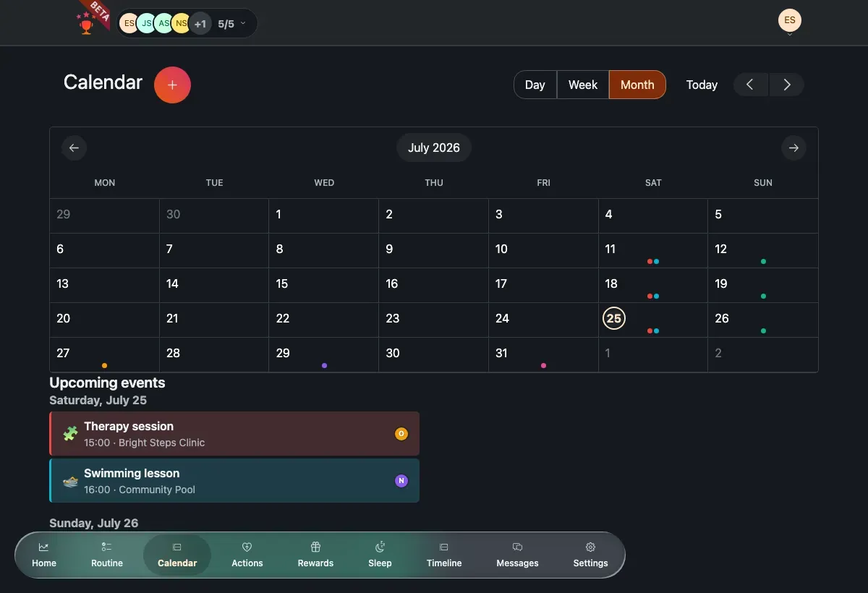Open the Home nav item
The image size is (868, 593).
[44, 555]
